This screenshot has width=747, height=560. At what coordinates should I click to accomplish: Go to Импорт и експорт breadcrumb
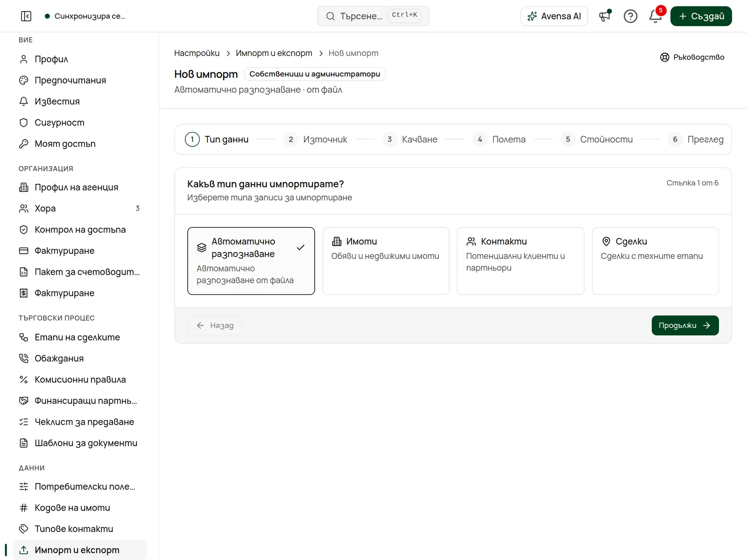tap(274, 53)
